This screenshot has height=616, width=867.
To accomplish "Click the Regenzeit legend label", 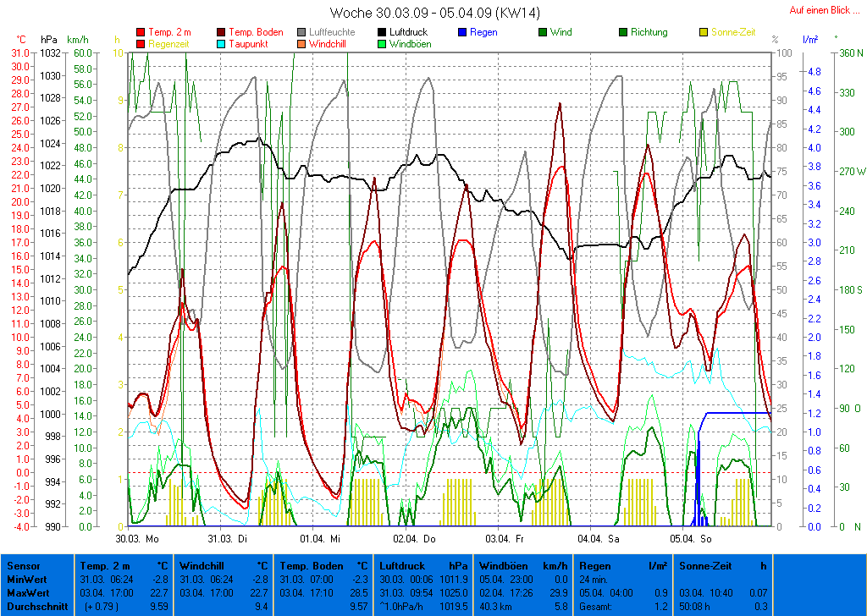I will tap(168, 44).
